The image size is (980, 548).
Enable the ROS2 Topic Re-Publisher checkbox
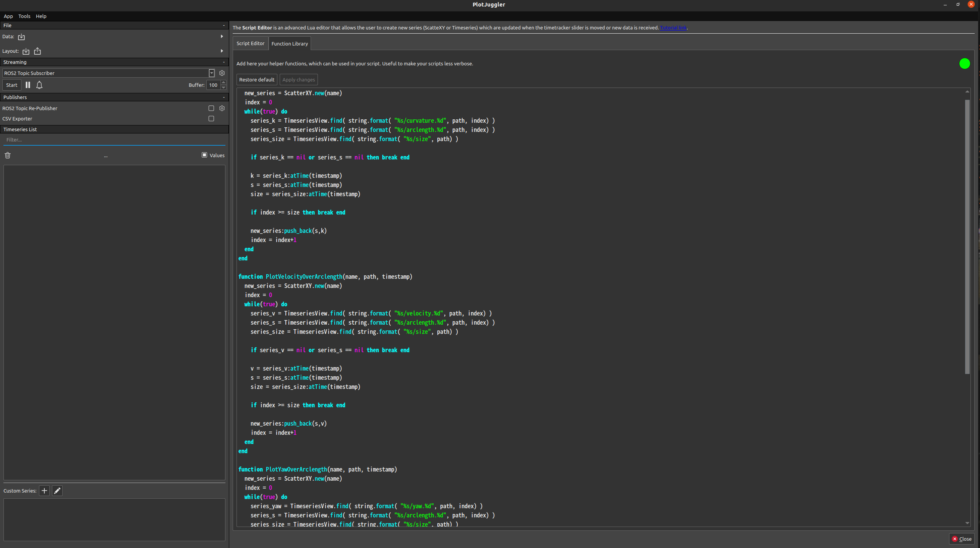(x=211, y=108)
